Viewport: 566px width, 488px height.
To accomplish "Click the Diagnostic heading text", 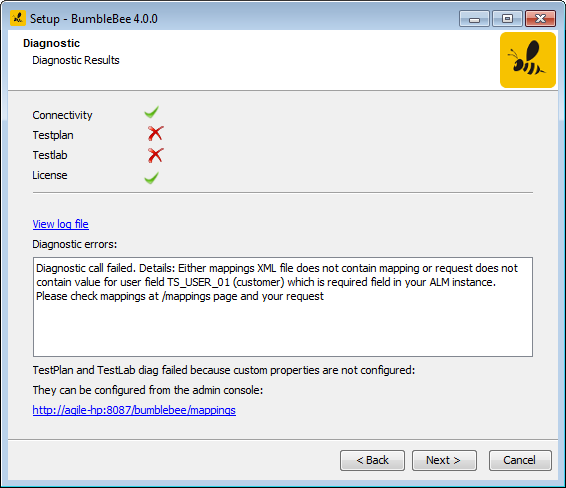I will coord(52,43).
